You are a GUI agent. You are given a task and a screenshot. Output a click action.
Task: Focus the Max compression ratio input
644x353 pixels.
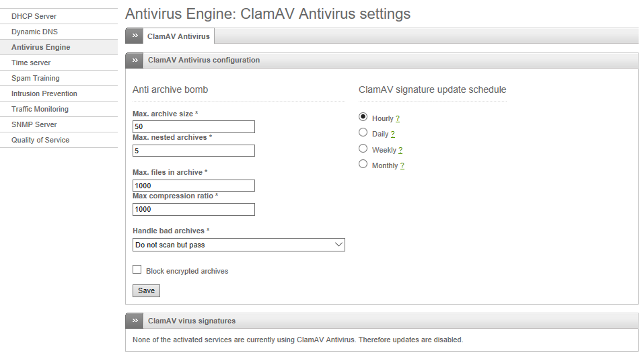193,209
